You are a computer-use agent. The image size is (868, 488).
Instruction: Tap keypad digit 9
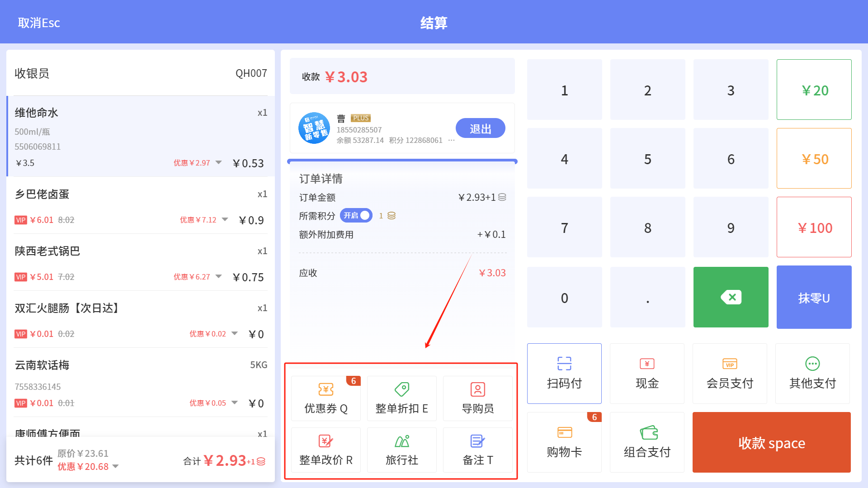tap(731, 227)
